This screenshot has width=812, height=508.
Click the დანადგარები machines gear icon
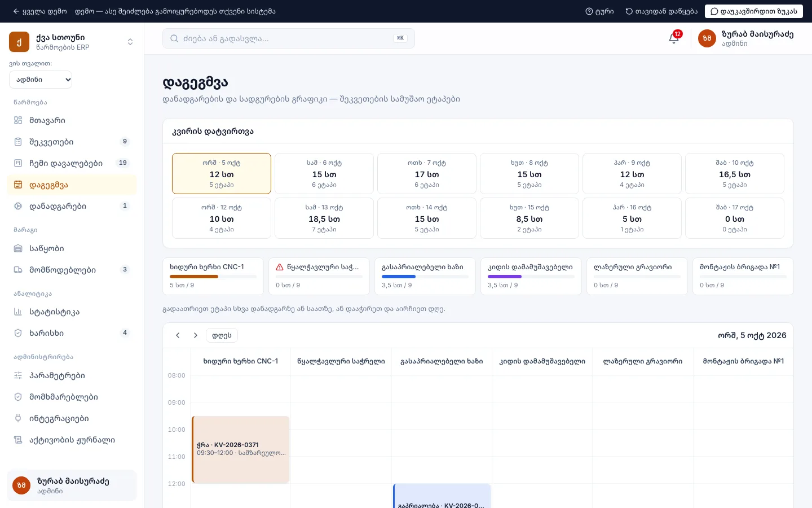(x=18, y=206)
